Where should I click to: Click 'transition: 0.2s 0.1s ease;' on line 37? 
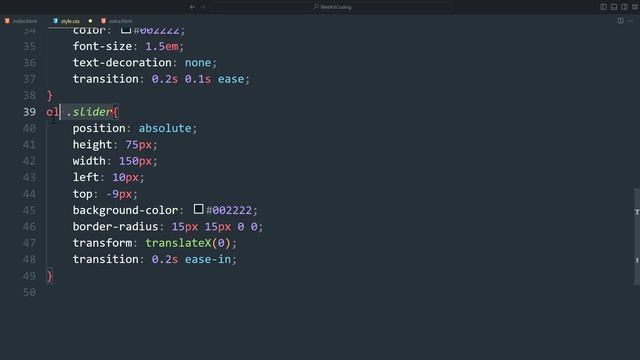[161, 79]
